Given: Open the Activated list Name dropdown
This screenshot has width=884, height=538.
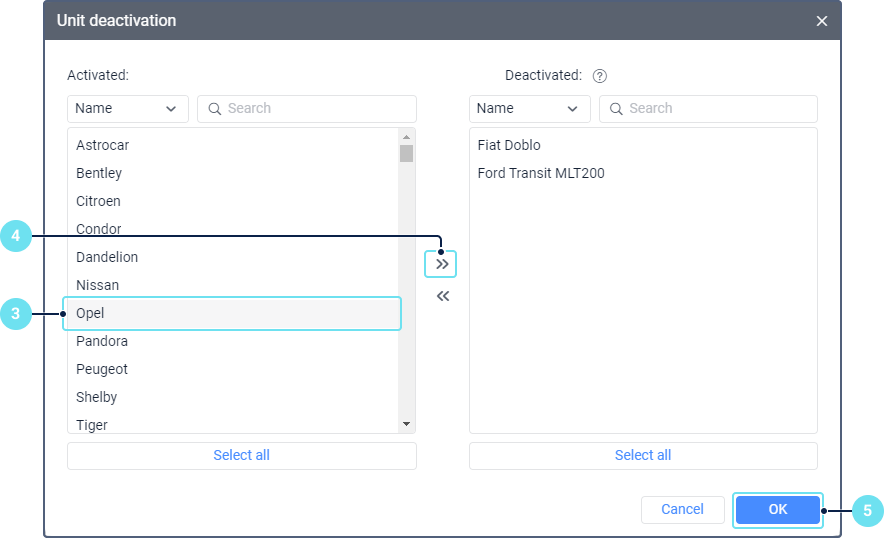Looking at the screenshot, I should tap(128, 109).
